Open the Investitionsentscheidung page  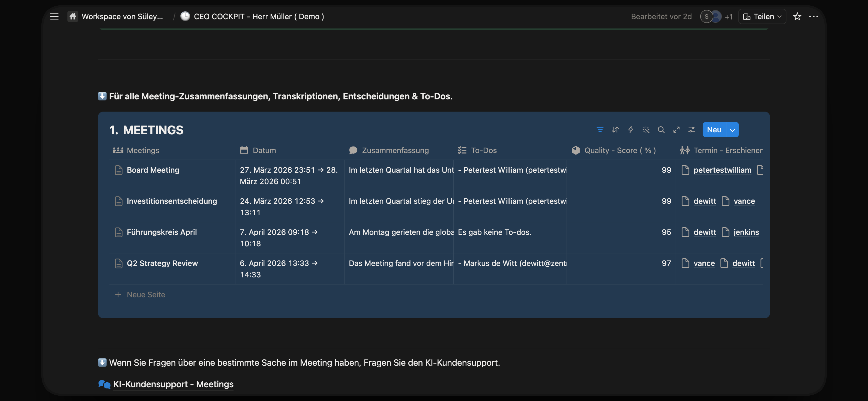point(172,201)
